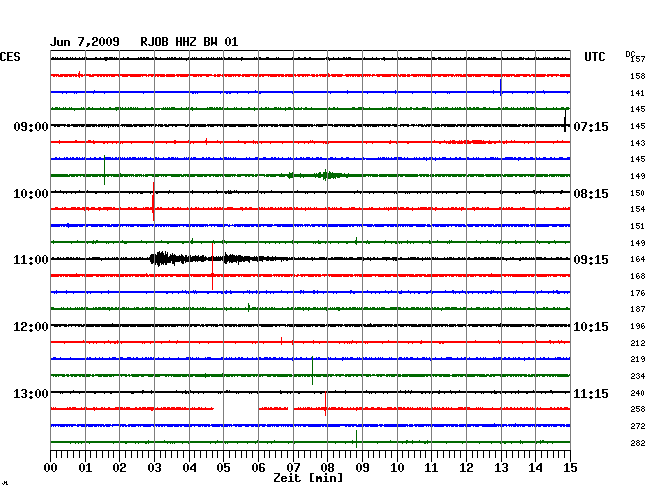Select the DC value "272"
This screenshot has height=494, width=650.
click(638, 426)
